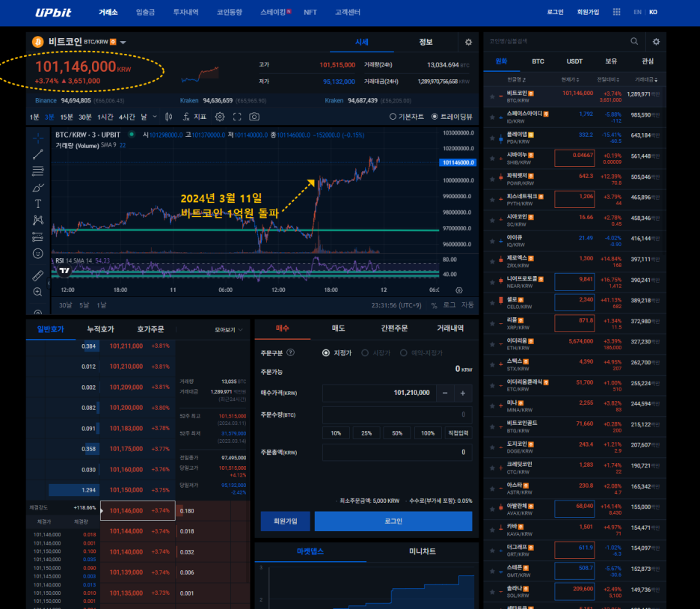
Task: Click 회원가입 button in order panel
Action: coord(285,521)
